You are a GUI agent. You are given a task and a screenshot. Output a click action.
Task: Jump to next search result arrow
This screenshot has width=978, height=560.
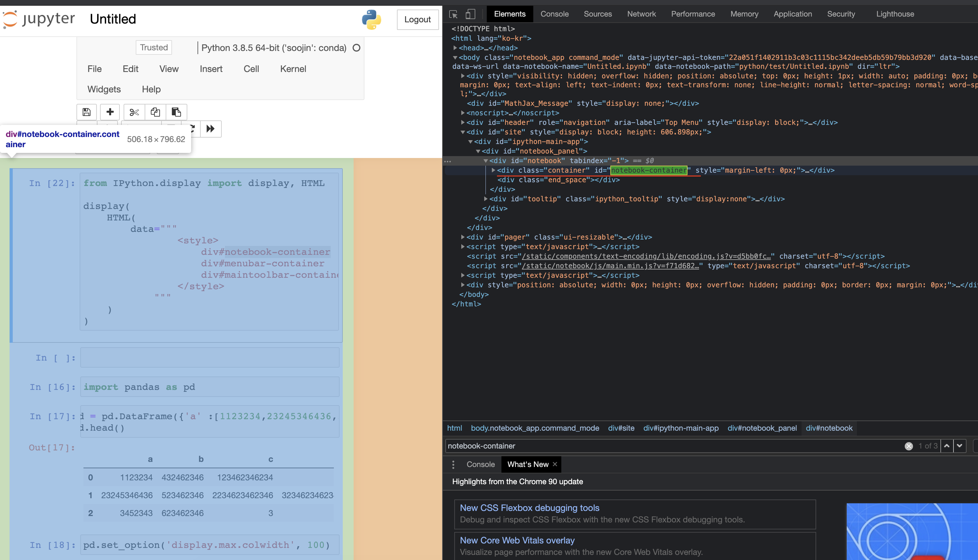(x=960, y=446)
